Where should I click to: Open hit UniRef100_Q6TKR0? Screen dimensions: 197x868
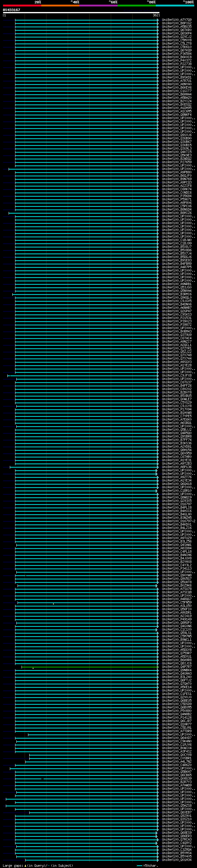[x=176, y=30]
